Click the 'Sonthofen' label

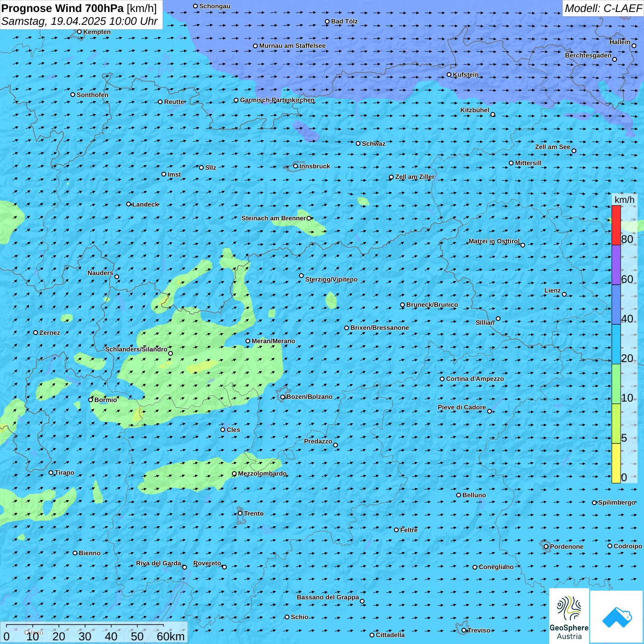[92, 95]
